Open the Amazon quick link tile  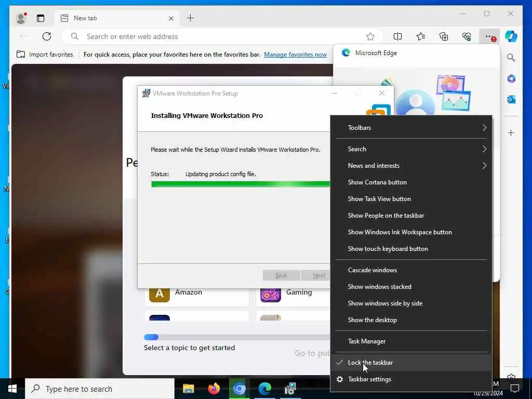coord(197,296)
